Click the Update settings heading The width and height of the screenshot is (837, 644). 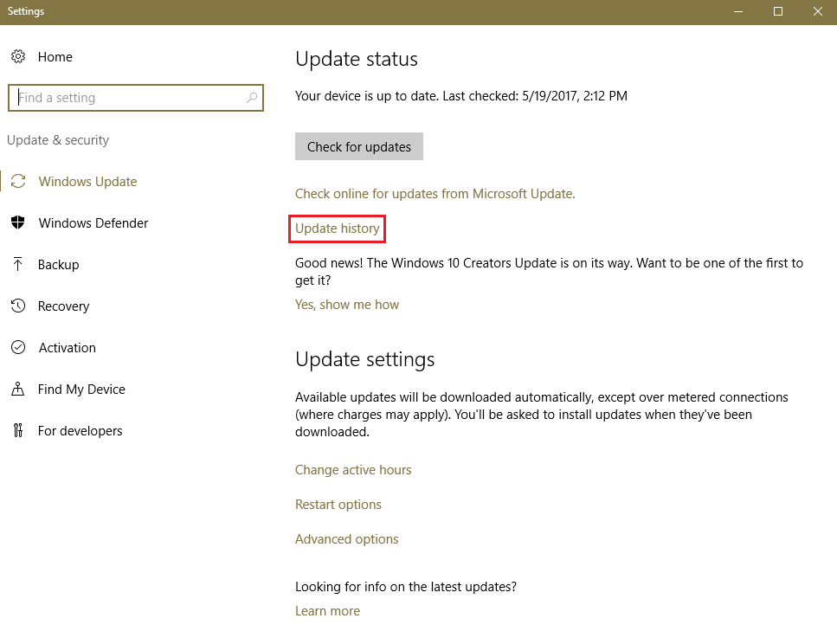[364, 359]
